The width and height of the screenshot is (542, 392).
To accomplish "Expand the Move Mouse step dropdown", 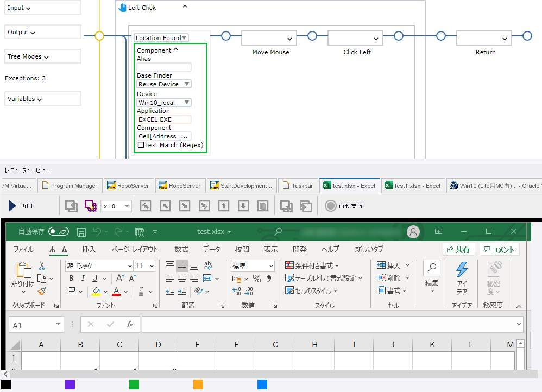I will click(289, 39).
